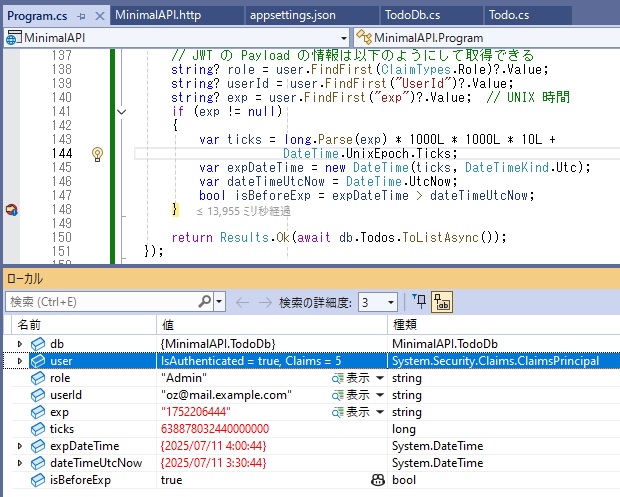Image resolution: width=620 pixels, height=497 pixels.
Task: Open visualizer dropdown arrow for role
Action: point(380,378)
